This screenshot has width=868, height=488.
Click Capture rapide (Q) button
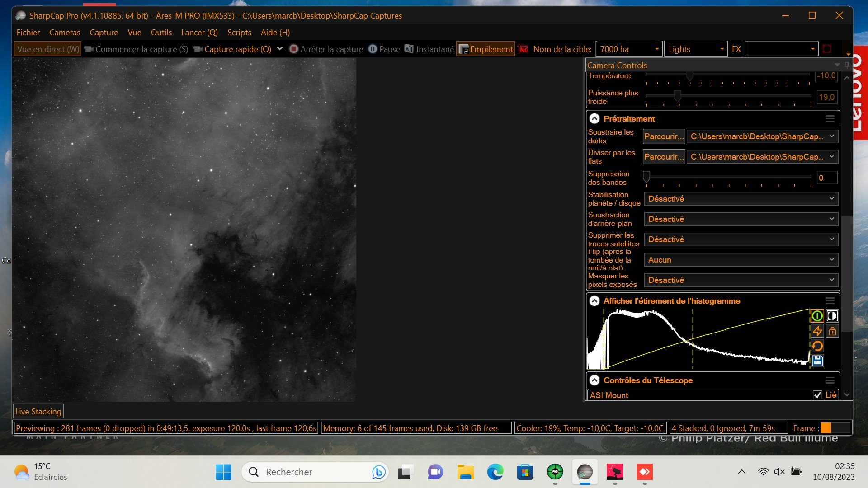232,49
